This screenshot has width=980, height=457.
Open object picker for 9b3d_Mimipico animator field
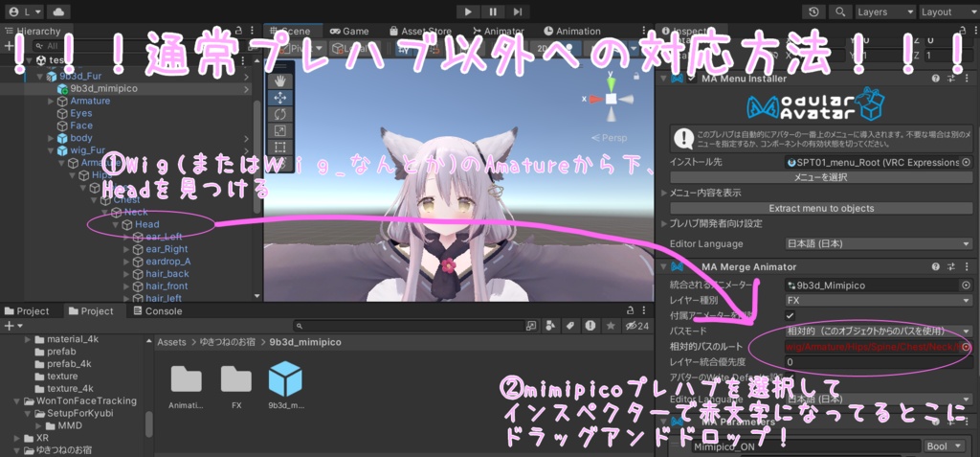(967, 286)
